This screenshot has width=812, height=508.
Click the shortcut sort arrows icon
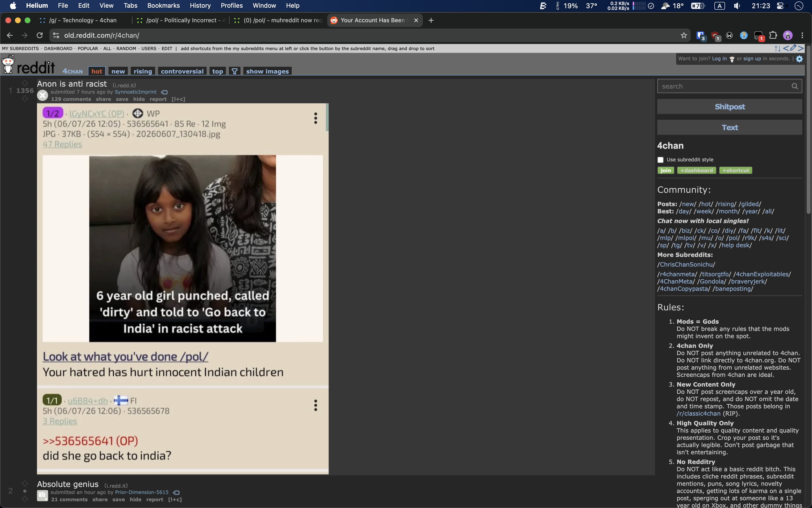click(x=777, y=48)
